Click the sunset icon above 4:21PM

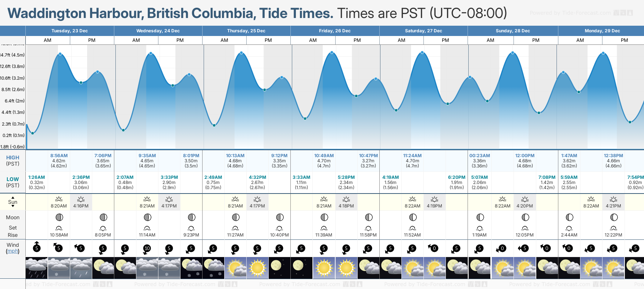pyautogui.click(x=613, y=199)
